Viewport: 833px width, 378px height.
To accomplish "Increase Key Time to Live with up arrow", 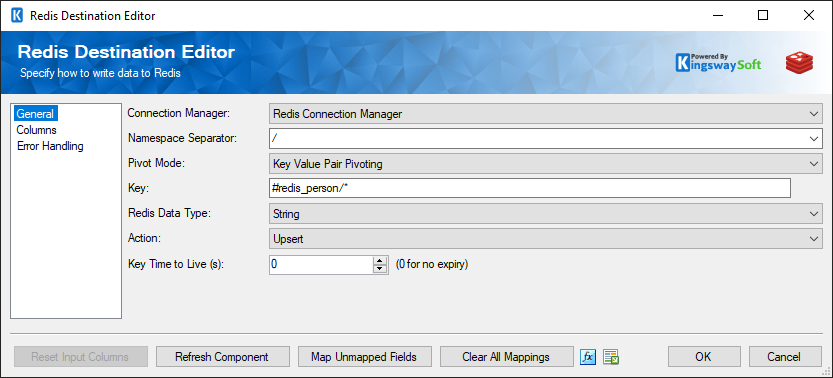I will click(x=379, y=260).
